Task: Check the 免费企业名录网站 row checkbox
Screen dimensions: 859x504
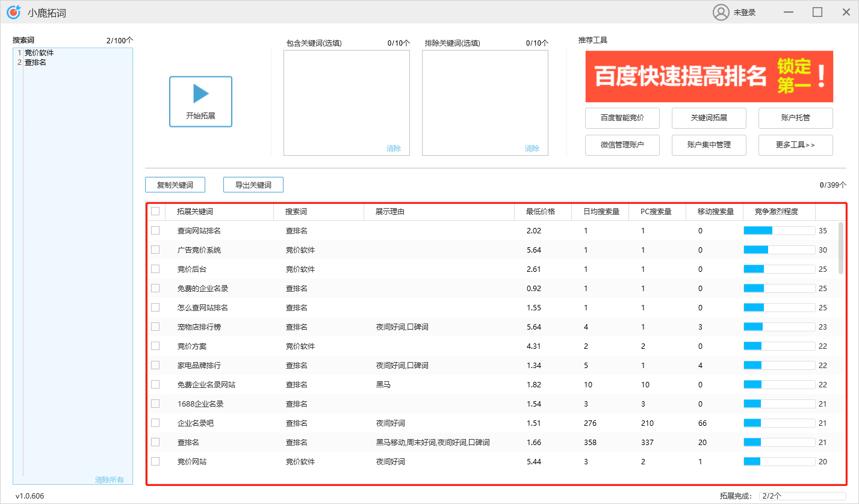Action: [155, 384]
